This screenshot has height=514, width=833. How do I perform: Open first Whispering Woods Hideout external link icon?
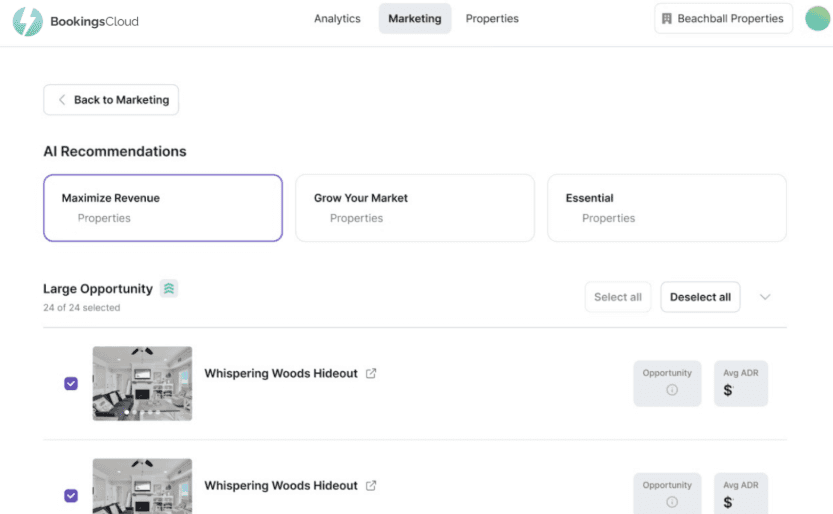click(371, 373)
